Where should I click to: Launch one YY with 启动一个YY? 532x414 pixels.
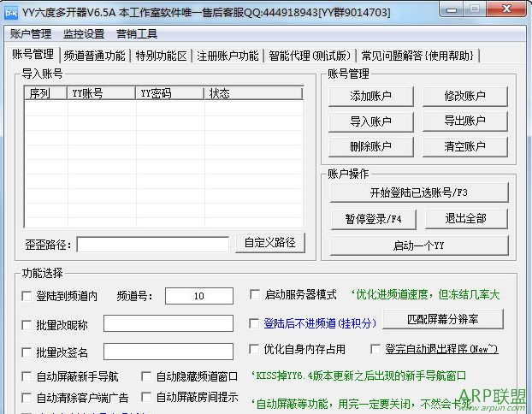419,245
